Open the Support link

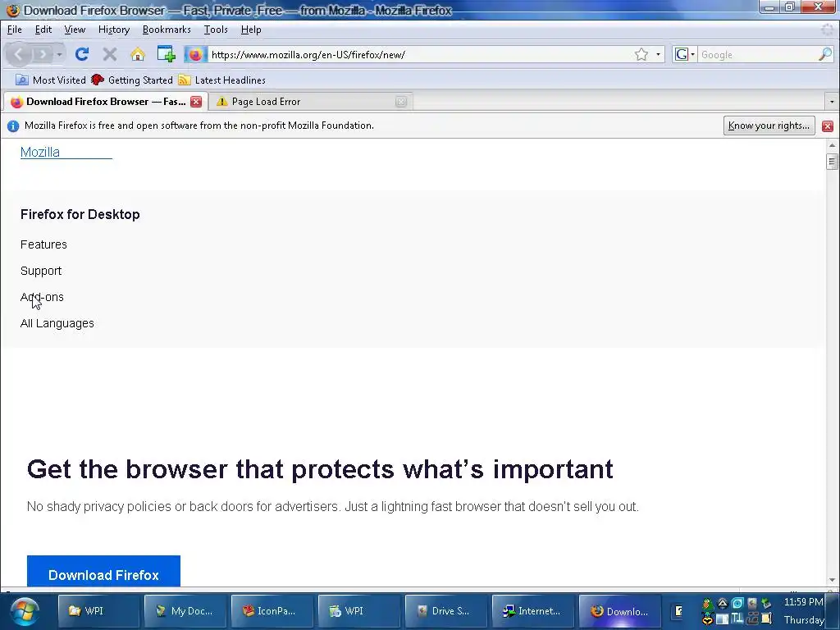41,271
